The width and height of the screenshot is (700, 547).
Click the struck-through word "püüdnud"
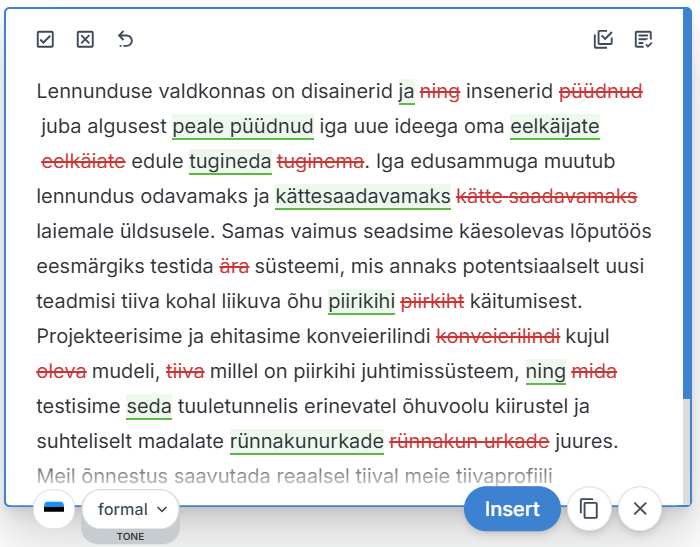coord(600,92)
